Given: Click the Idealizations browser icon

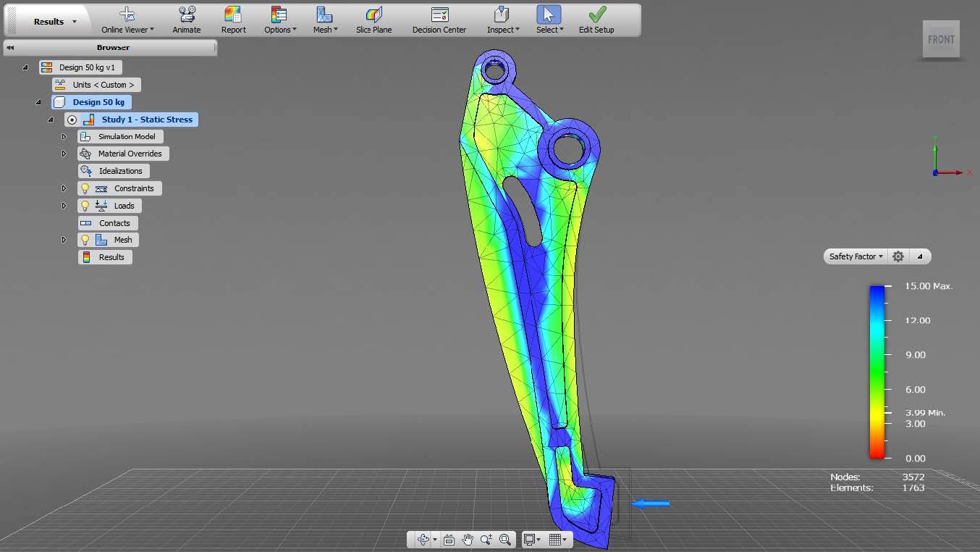Looking at the screenshot, I should tap(86, 171).
